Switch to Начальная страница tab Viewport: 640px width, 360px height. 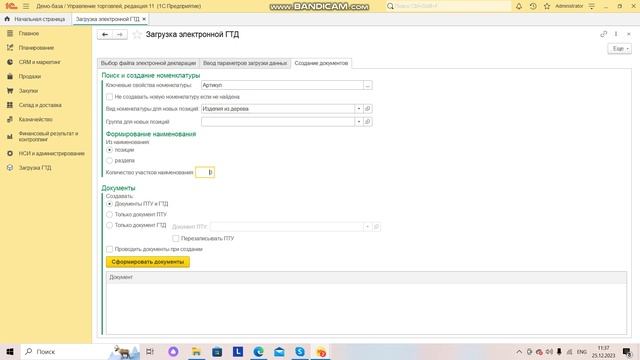pos(36,19)
